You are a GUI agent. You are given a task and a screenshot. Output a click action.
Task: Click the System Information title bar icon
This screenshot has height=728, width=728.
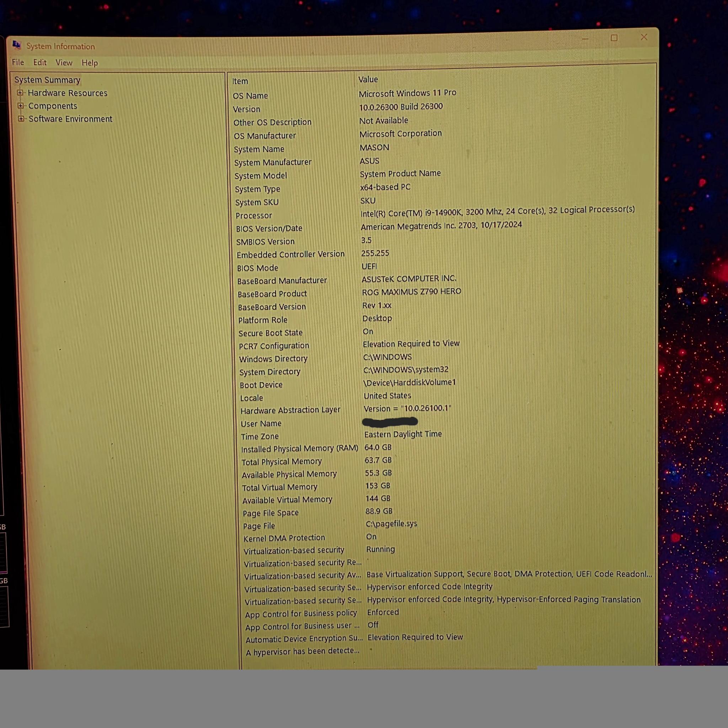[16, 45]
